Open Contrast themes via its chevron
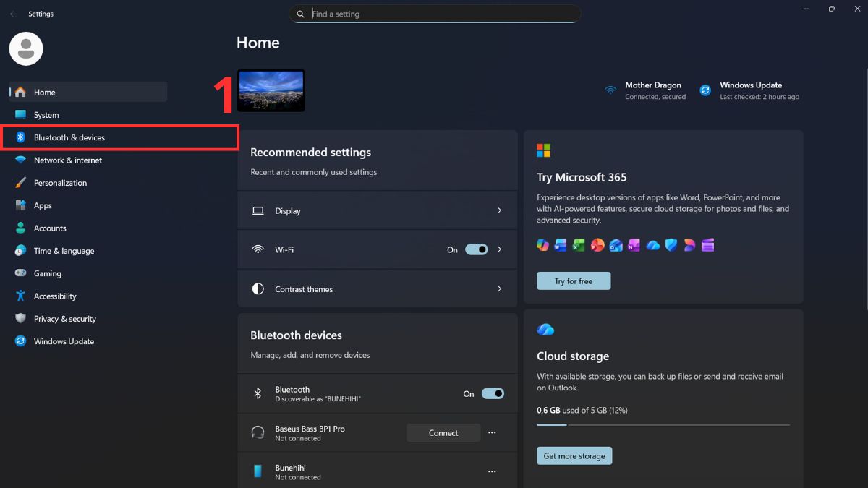This screenshot has height=488, width=868. 498,288
